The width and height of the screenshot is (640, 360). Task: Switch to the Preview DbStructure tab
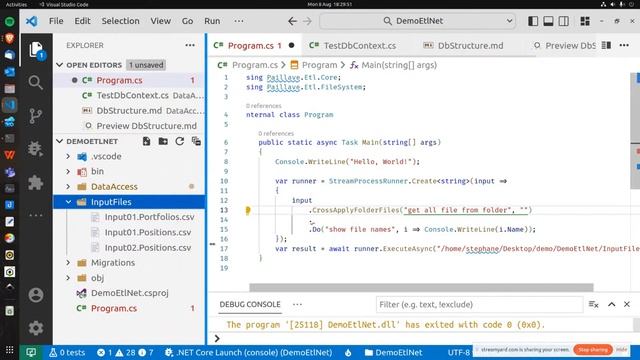click(x=565, y=46)
